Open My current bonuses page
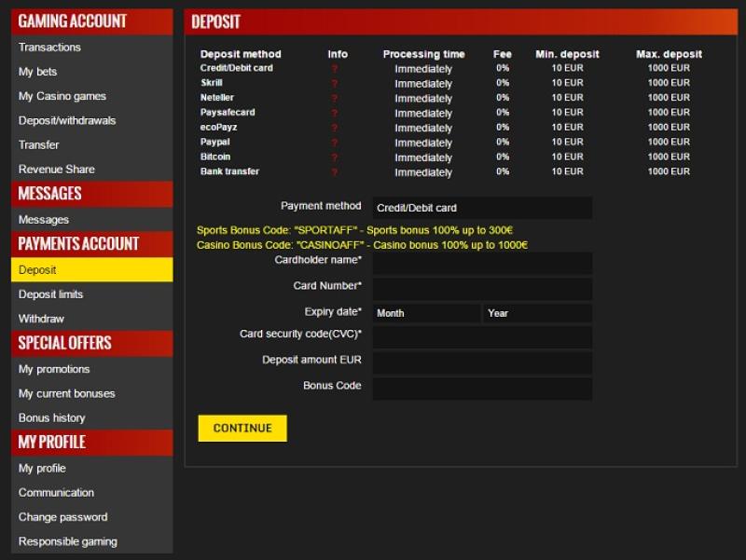Image resolution: width=746 pixels, height=560 pixels. pyautogui.click(x=66, y=393)
